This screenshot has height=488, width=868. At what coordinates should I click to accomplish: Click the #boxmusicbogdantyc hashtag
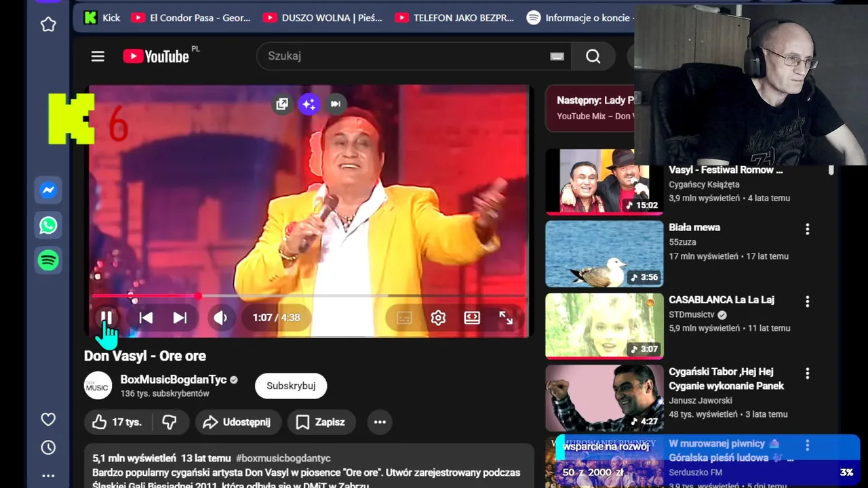[x=283, y=458]
